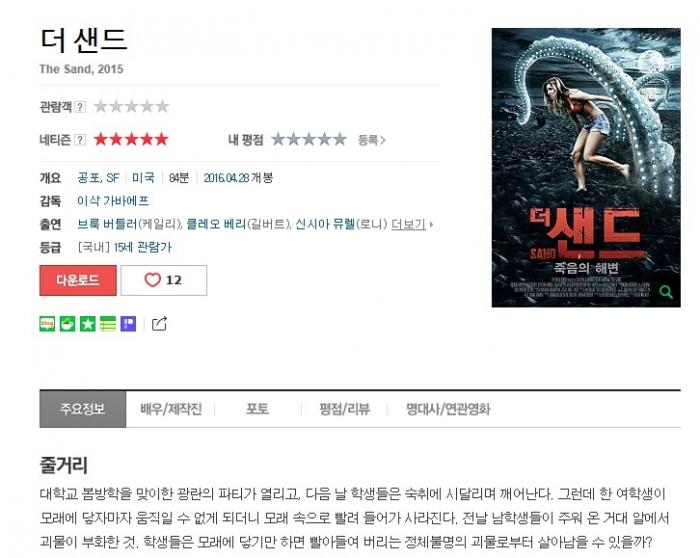Set my rating to five stars
The height and width of the screenshot is (558, 700).
tap(340, 139)
